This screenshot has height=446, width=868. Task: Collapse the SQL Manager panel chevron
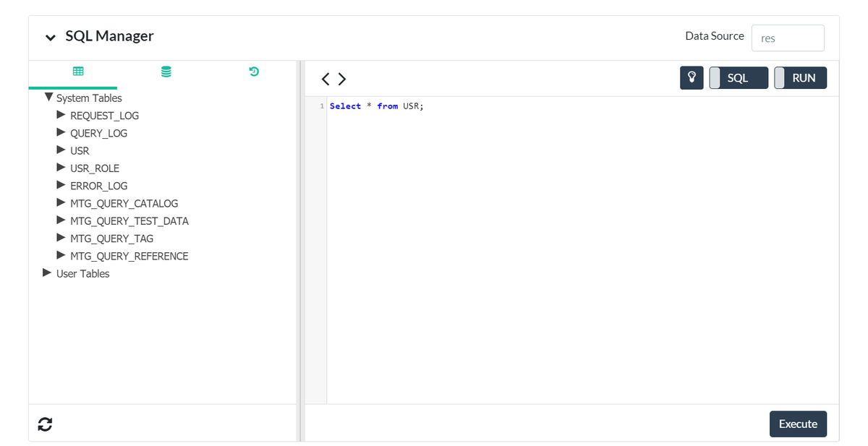click(50, 38)
